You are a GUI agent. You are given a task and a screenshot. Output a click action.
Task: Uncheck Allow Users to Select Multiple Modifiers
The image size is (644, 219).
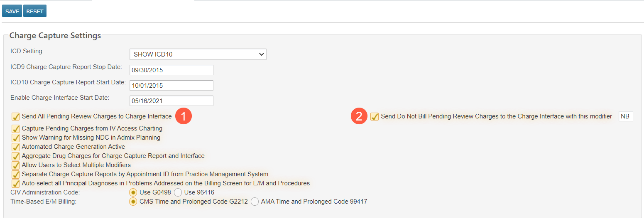16,165
